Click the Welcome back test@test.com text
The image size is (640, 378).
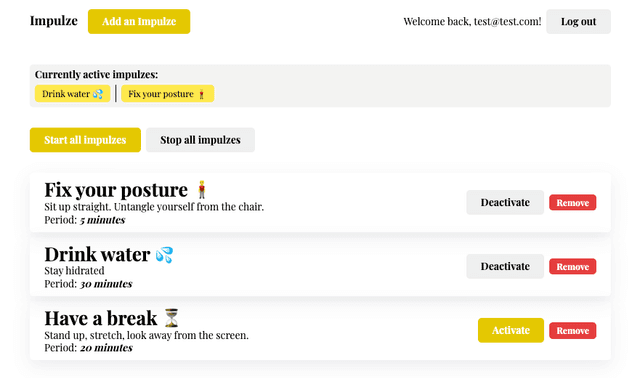click(x=472, y=22)
